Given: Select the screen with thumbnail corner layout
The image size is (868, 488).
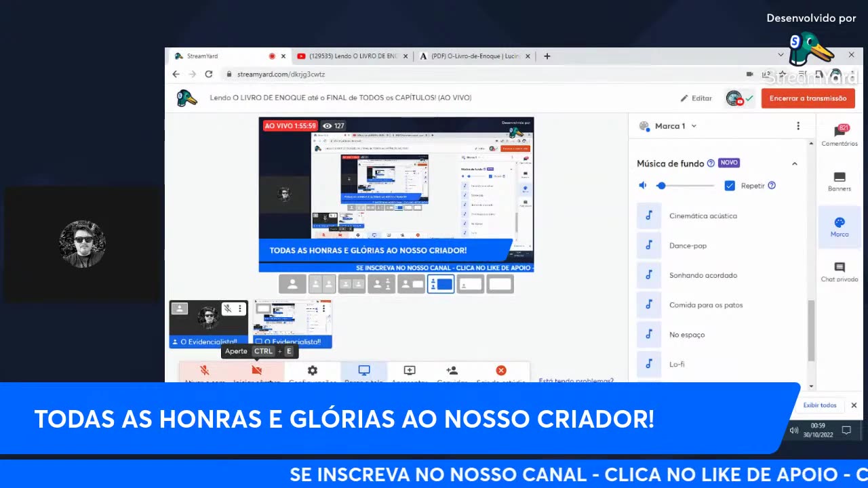Looking at the screenshot, I should [x=471, y=285].
